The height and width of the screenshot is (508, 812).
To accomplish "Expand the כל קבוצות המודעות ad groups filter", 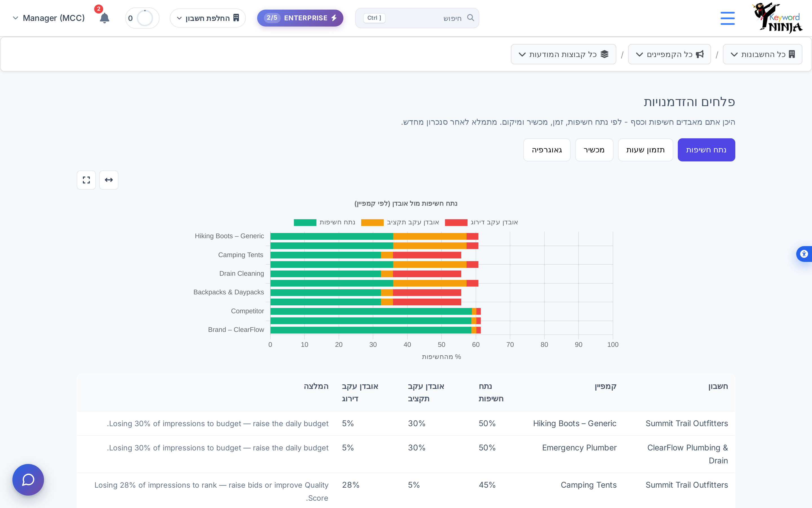I will [x=563, y=54].
